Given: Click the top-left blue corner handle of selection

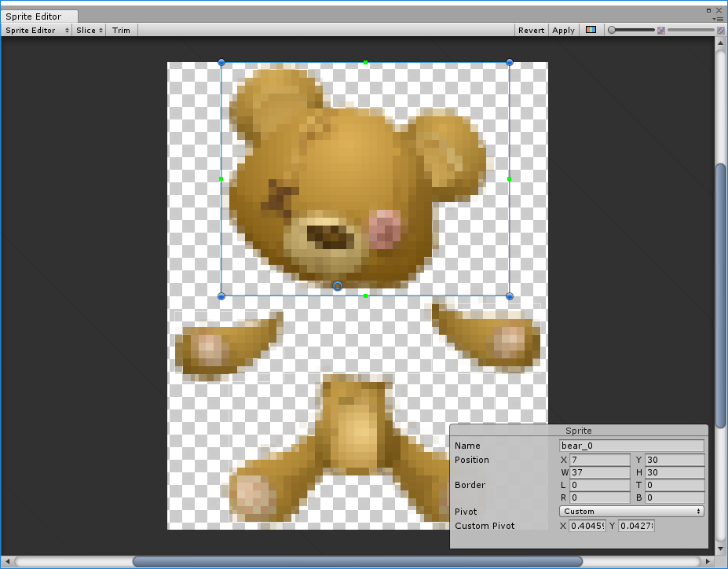Looking at the screenshot, I should click(x=221, y=62).
